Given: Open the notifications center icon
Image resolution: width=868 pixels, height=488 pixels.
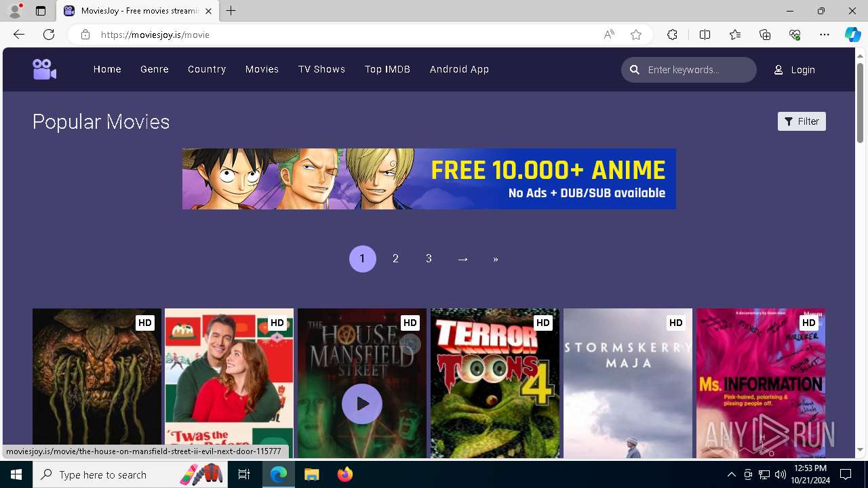Looking at the screenshot, I should (846, 474).
